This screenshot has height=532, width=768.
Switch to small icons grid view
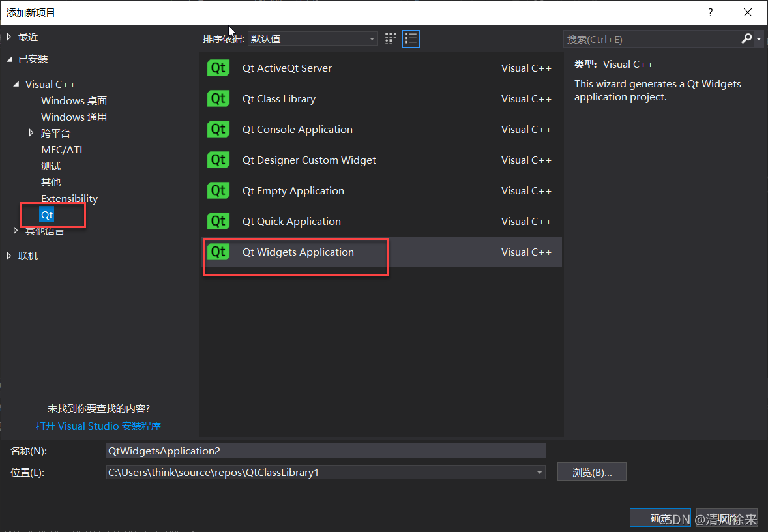pos(391,38)
